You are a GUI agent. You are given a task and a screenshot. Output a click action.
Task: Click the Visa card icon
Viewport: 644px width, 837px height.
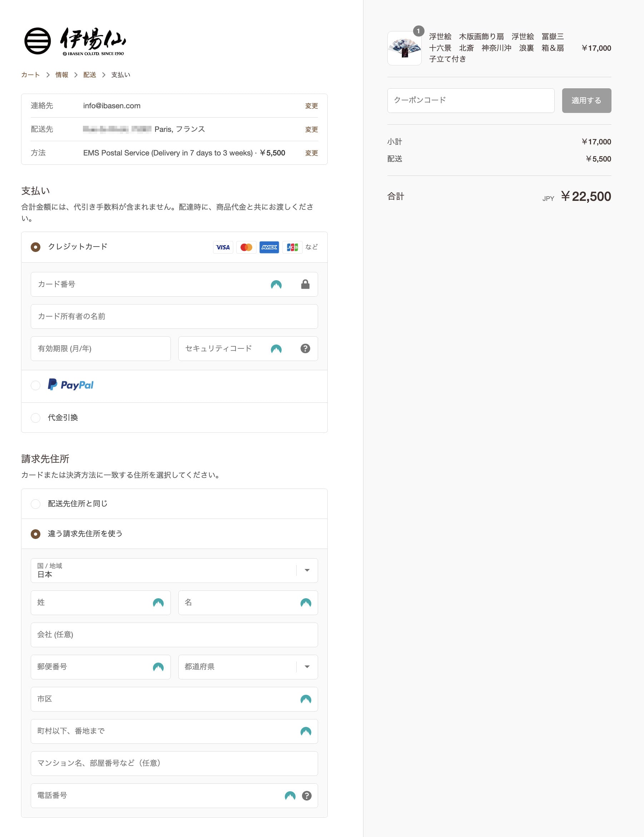tap(223, 247)
